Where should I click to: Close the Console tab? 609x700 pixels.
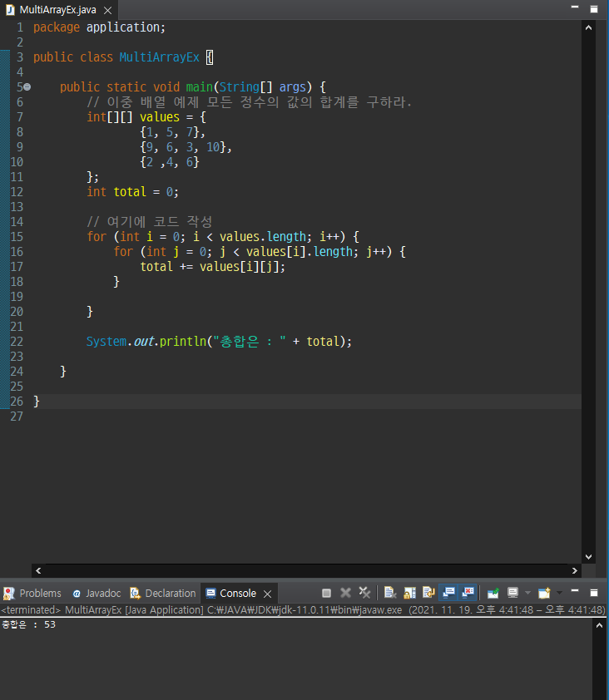point(268,594)
